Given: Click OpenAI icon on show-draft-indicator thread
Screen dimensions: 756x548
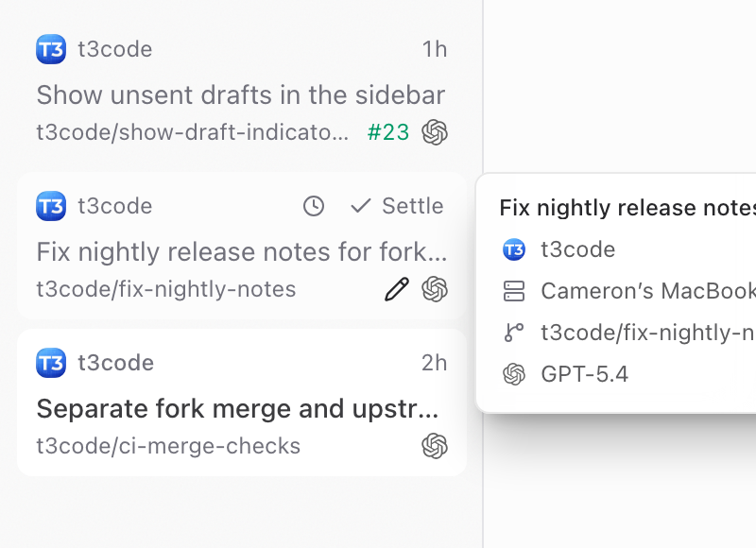Looking at the screenshot, I should [435, 132].
